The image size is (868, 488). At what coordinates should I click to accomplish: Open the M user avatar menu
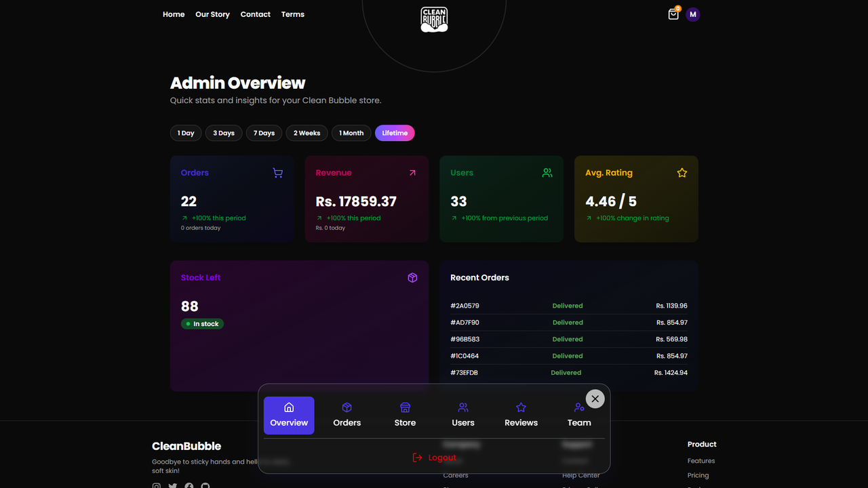tap(692, 14)
